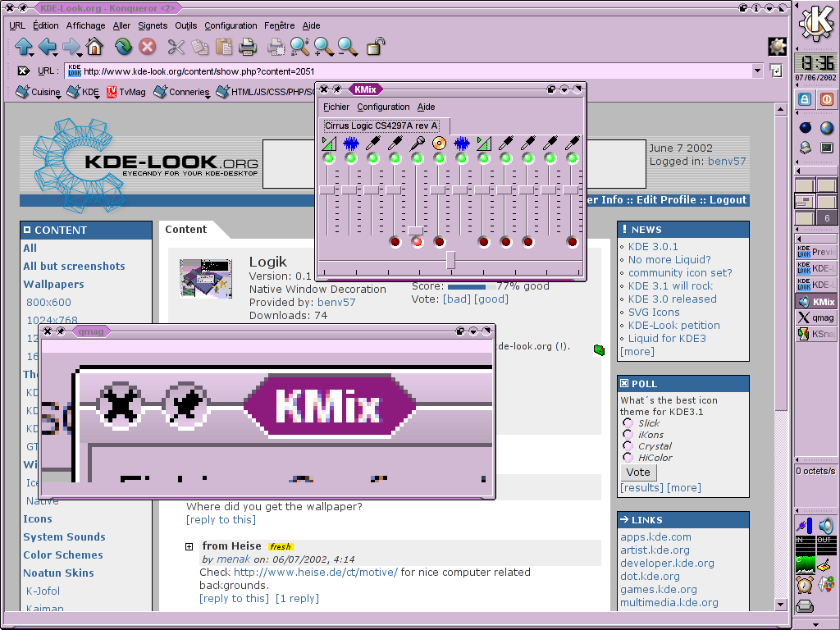Viewport: 840px width, 630px height.
Task: Open the Fichier menu in KMix
Action: 336,107
